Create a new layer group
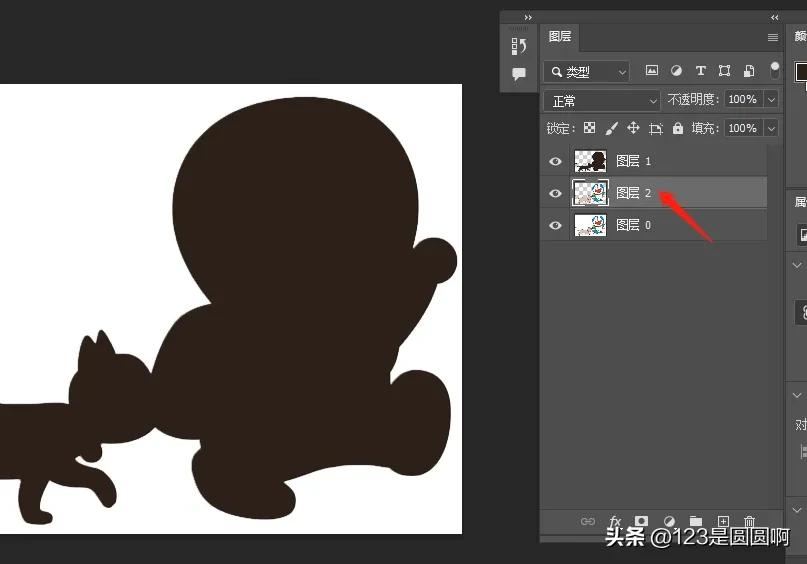This screenshot has width=807, height=564. pyautogui.click(x=696, y=522)
